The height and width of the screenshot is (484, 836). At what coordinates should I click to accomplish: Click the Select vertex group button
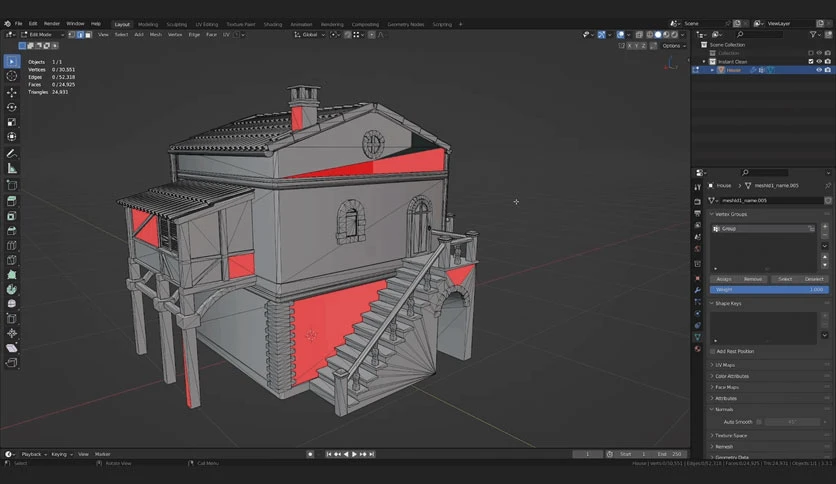(785, 279)
